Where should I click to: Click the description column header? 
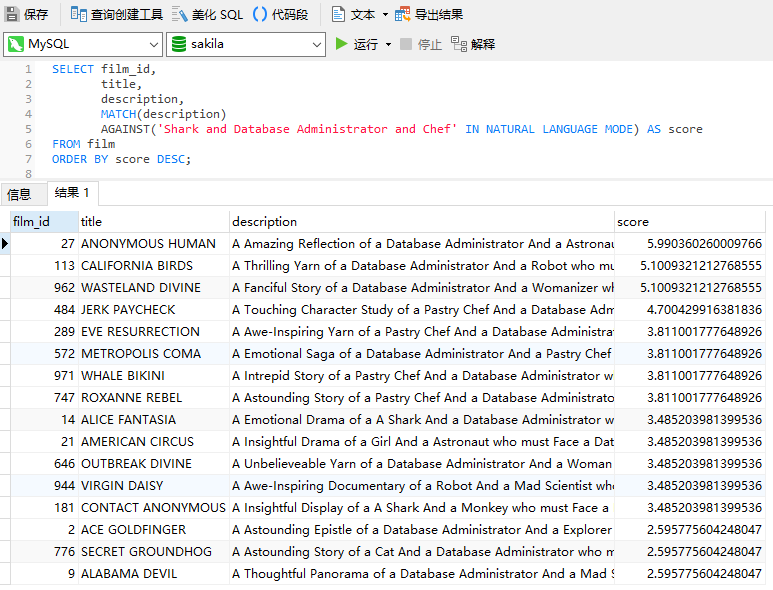tap(422, 222)
